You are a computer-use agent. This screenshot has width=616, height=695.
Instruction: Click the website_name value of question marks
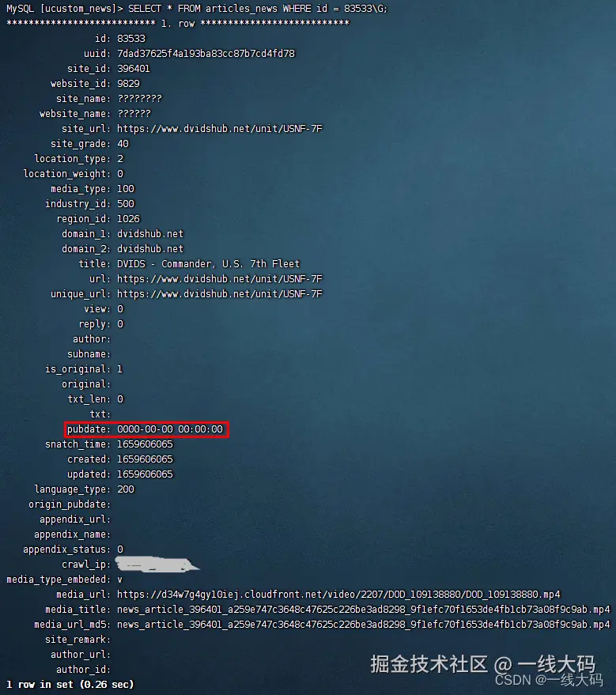134,114
